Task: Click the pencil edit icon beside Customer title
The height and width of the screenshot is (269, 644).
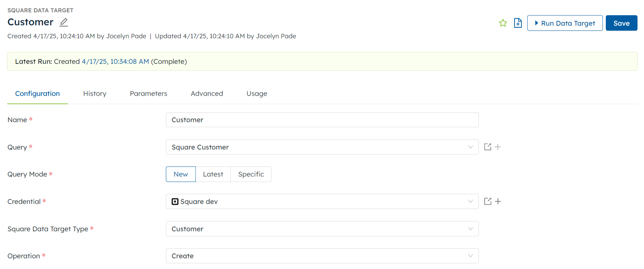Action: click(x=64, y=22)
